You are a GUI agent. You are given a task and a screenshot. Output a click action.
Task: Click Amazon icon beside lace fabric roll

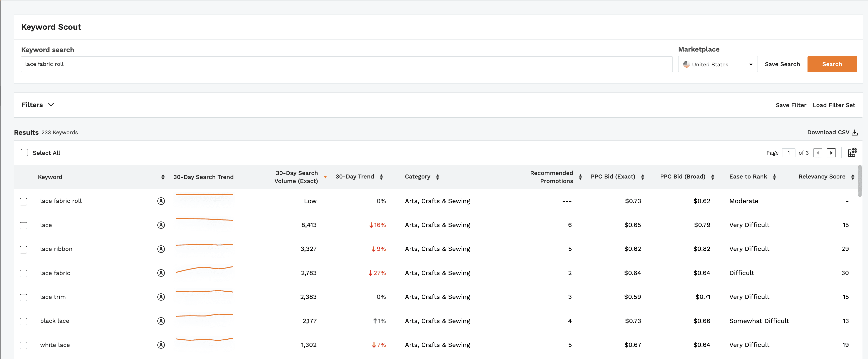tap(161, 201)
